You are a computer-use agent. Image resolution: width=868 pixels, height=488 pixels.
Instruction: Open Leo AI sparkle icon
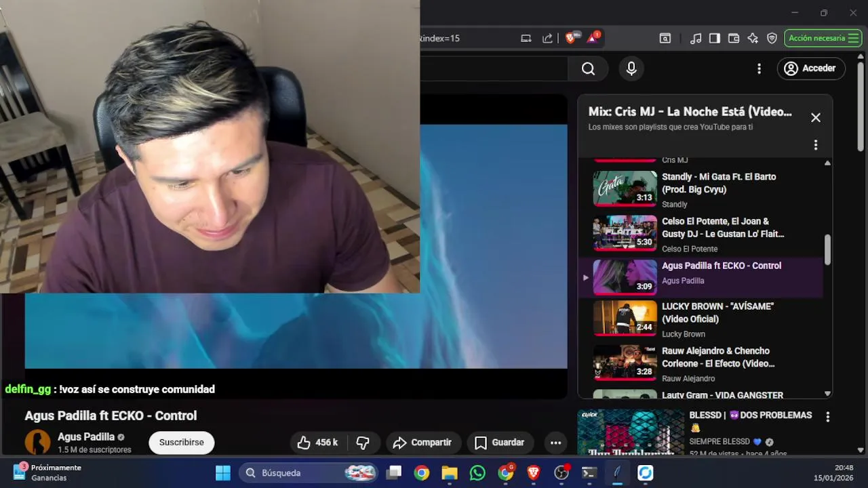point(753,39)
